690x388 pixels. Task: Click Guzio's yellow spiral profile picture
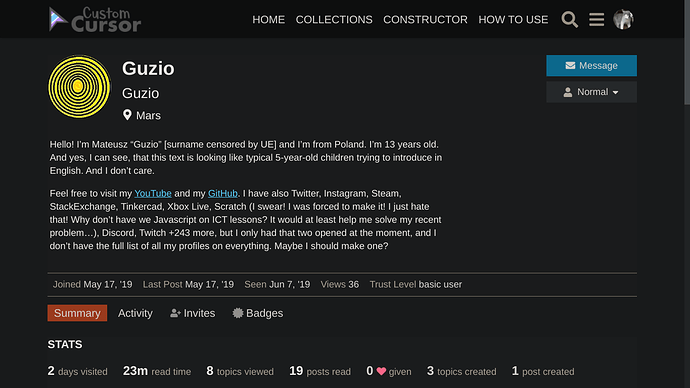pyautogui.click(x=79, y=86)
